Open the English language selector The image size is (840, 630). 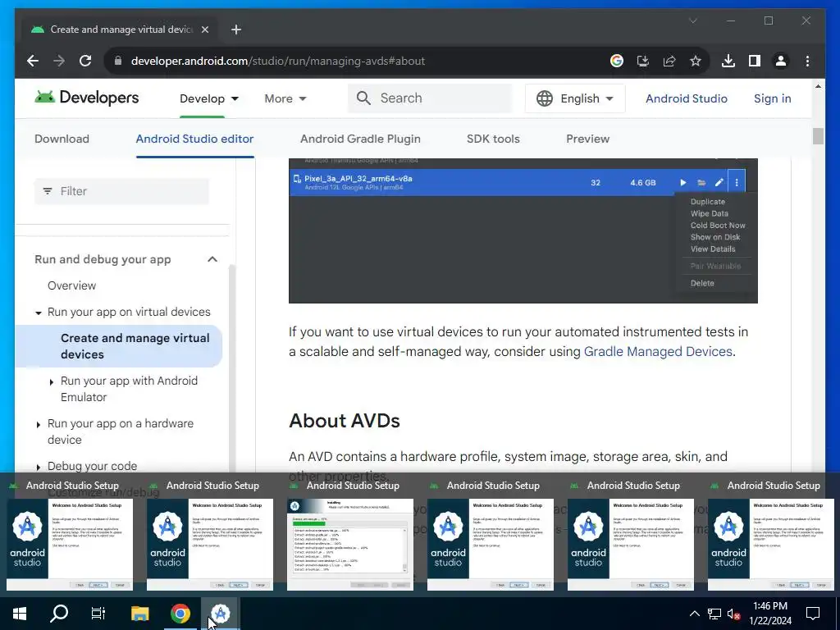[575, 98]
